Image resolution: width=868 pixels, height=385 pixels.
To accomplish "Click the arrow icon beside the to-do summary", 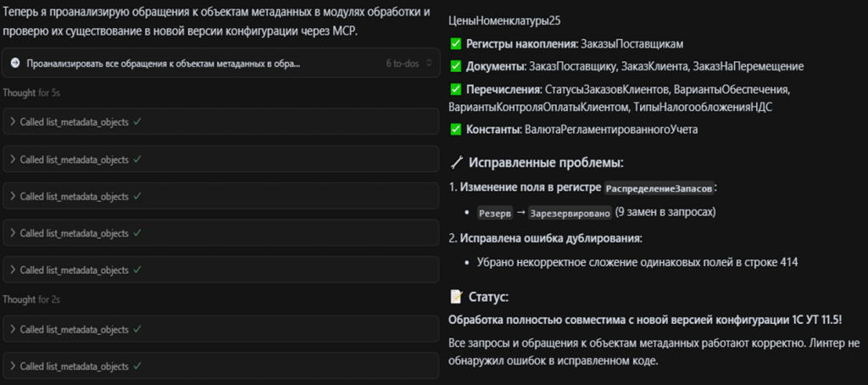I will click(x=15, y=63).
